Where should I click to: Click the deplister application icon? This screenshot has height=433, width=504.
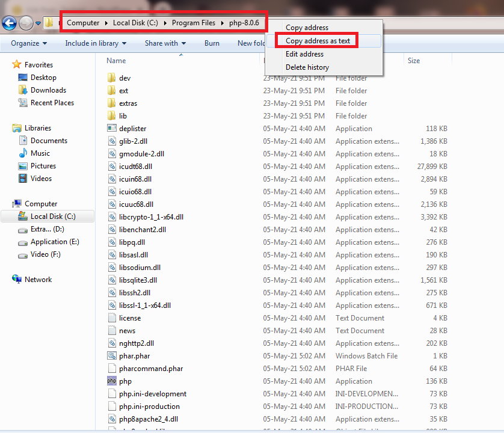(111, 129)
